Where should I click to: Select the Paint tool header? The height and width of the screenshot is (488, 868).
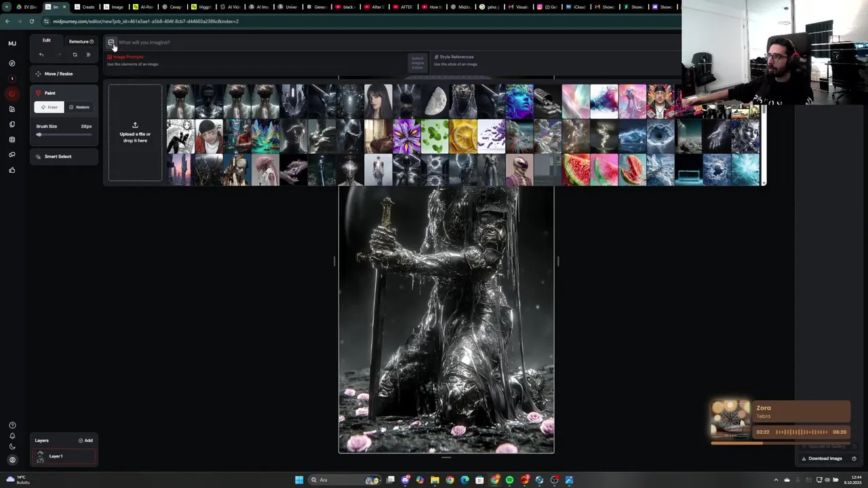64,93
